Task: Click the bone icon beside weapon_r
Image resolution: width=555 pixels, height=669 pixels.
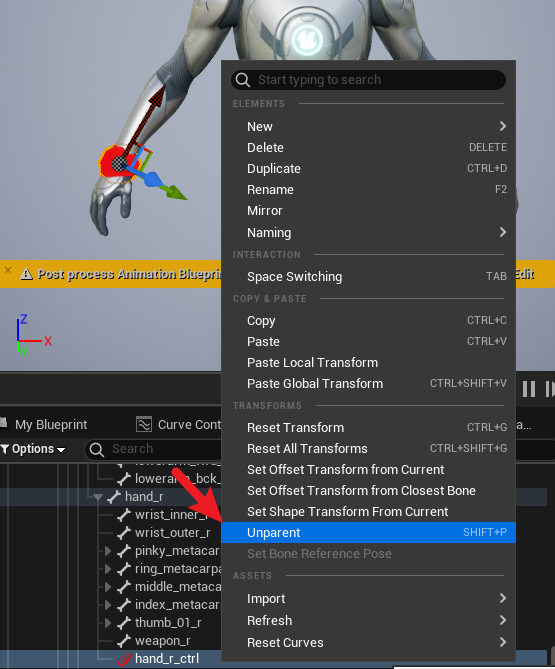Action: click(124, 641)
